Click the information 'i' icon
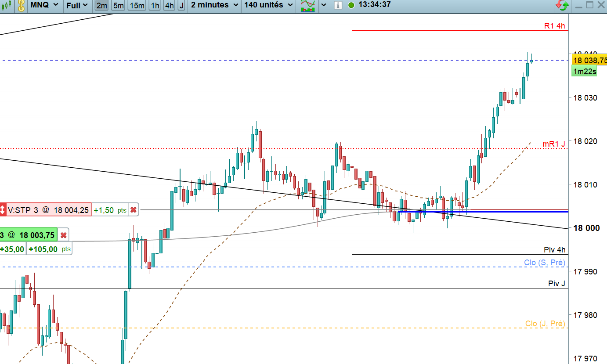This screenshot has height=364, width=607. tap(338, 5)
